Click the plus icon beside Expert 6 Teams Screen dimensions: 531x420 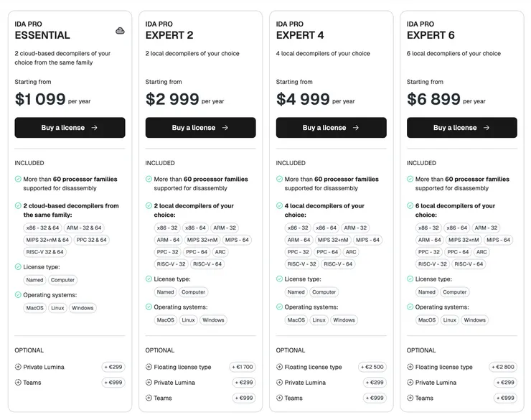pos(410,398)
